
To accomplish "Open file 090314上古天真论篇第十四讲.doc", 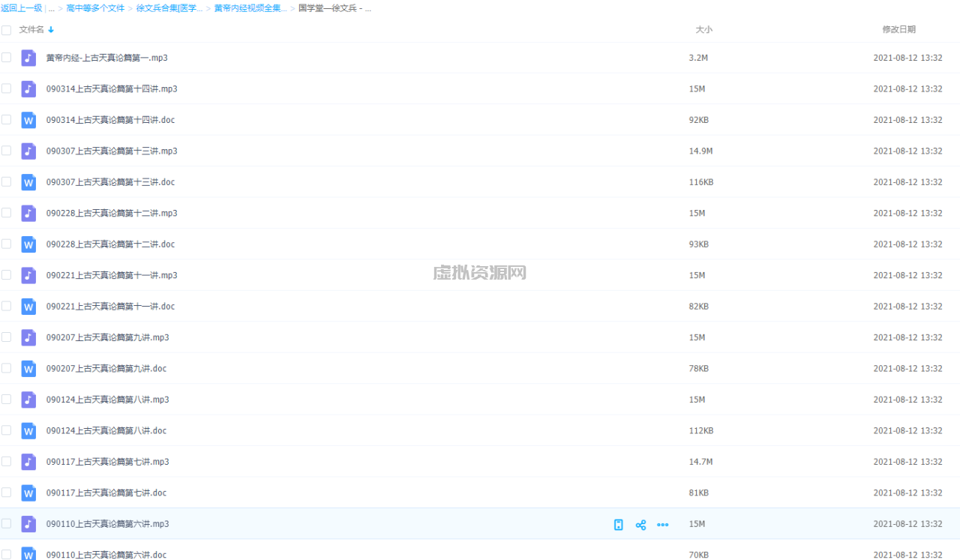I will (x=110, y=120).
